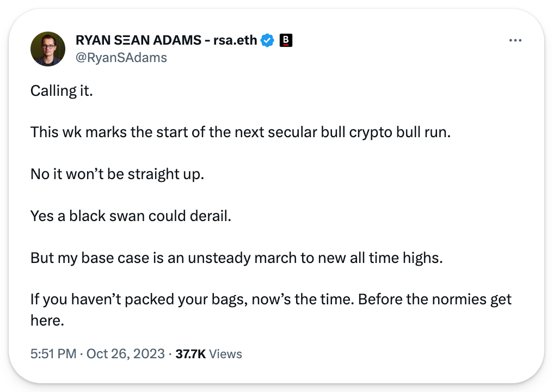This screenshot has height=392, width=553.
Task: Click the 'Calling it.' opening line
Action: [62, 91]
